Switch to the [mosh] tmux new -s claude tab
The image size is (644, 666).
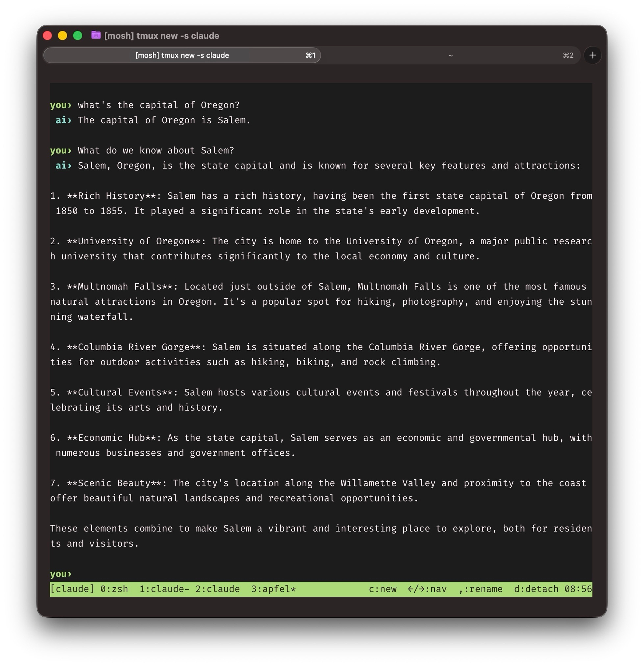182,55
